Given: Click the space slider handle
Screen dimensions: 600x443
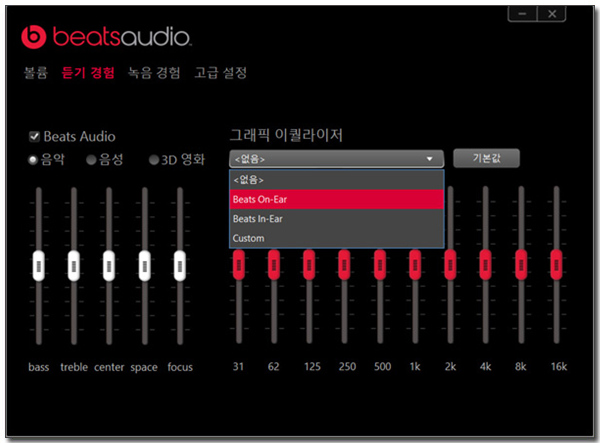Looking at the screenshot, I should [x=145, y=266].
